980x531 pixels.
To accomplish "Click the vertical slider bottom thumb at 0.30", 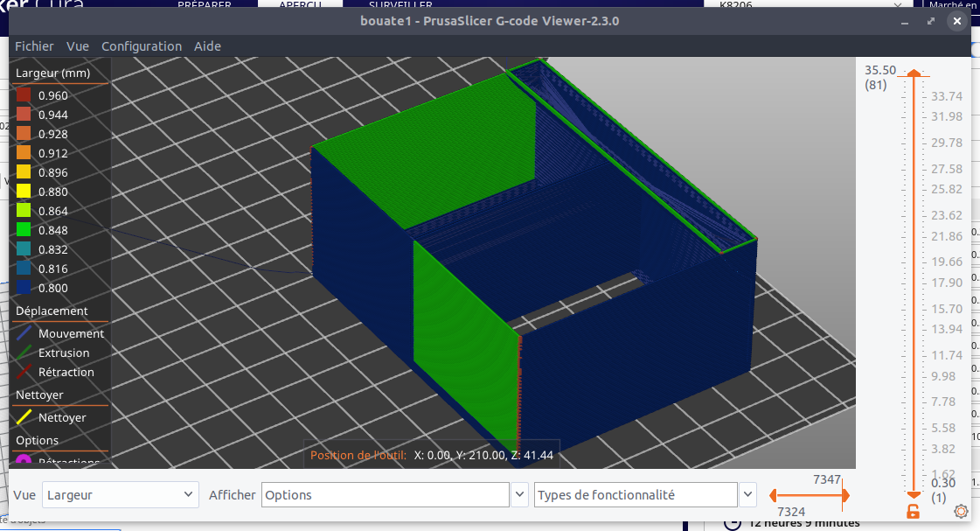I will [914, 495].
